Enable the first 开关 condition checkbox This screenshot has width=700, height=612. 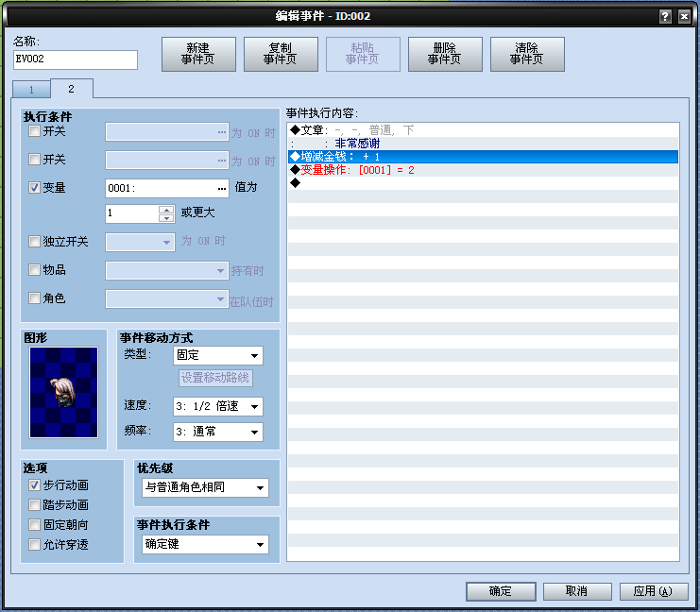[34, 131]
